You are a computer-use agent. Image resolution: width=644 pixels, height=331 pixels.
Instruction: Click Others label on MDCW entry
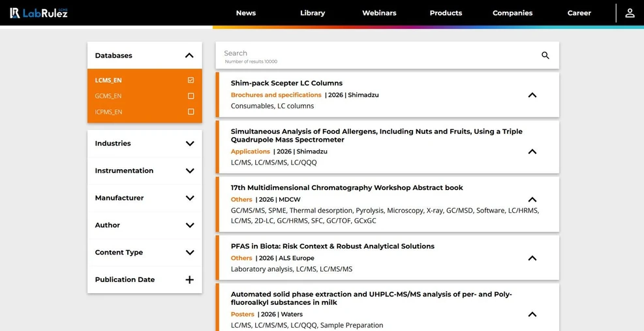coord(241,199)
